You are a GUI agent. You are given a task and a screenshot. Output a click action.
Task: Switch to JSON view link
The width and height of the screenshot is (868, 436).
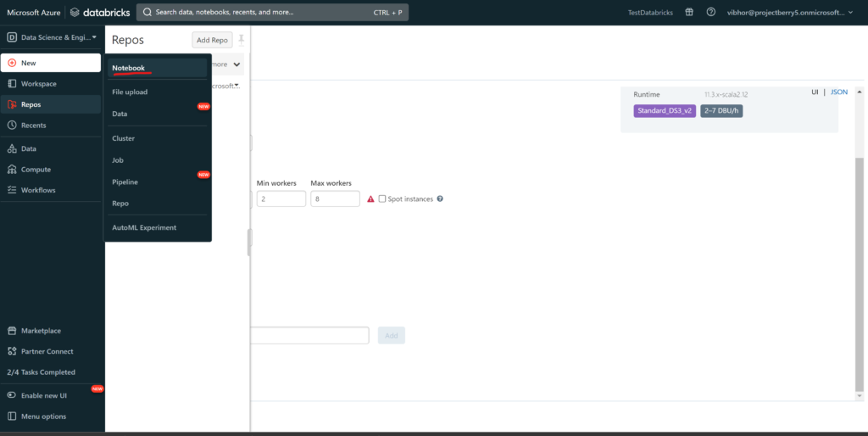[838, 92]
